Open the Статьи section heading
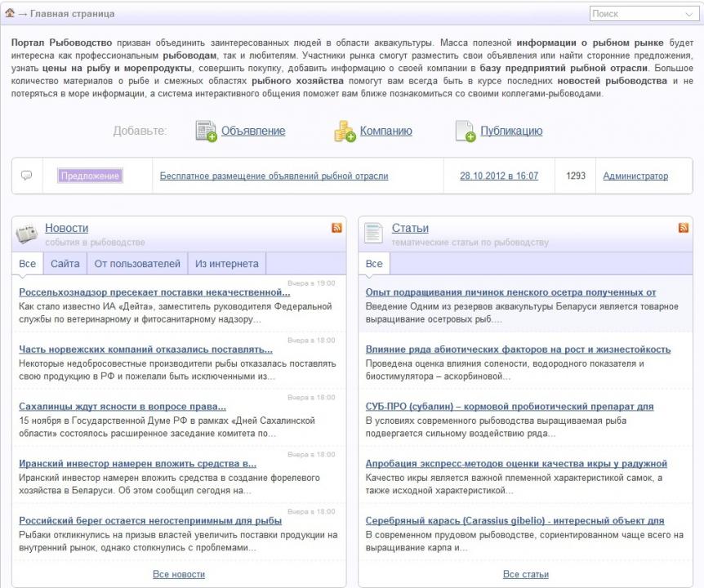The image size is (704, 588). 410,228
